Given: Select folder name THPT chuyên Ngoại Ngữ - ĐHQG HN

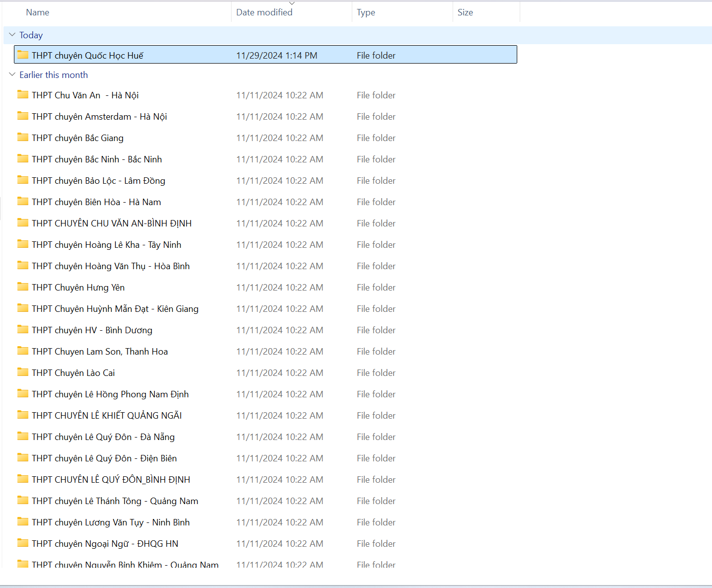Looking at the screenshot, I should pos(105,544).
